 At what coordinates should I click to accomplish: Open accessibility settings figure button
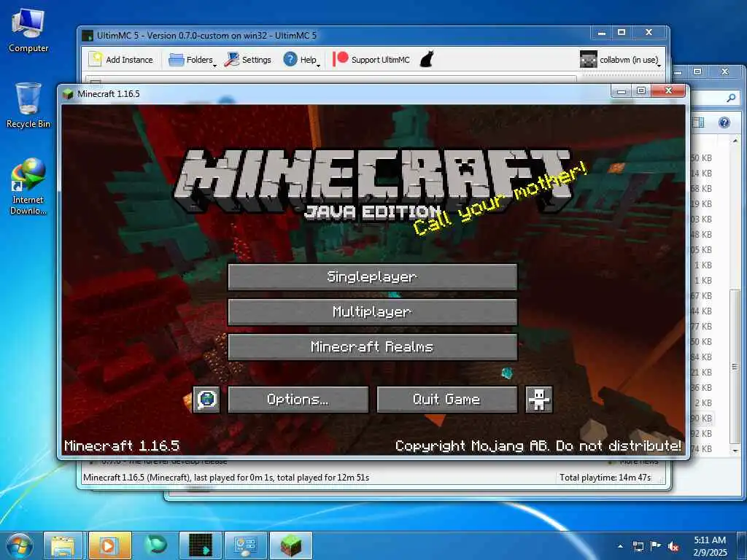[539, 399]
